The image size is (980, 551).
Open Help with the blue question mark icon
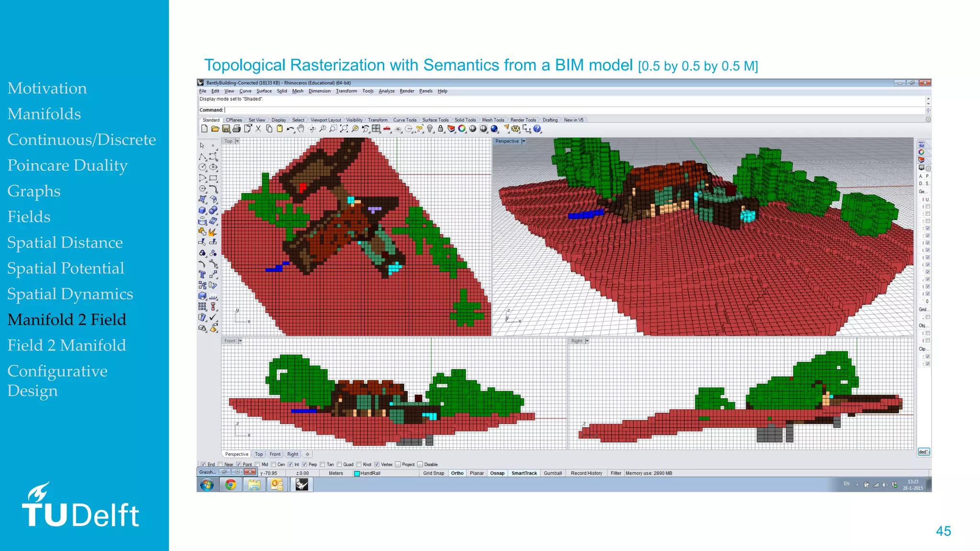point(537,129)
